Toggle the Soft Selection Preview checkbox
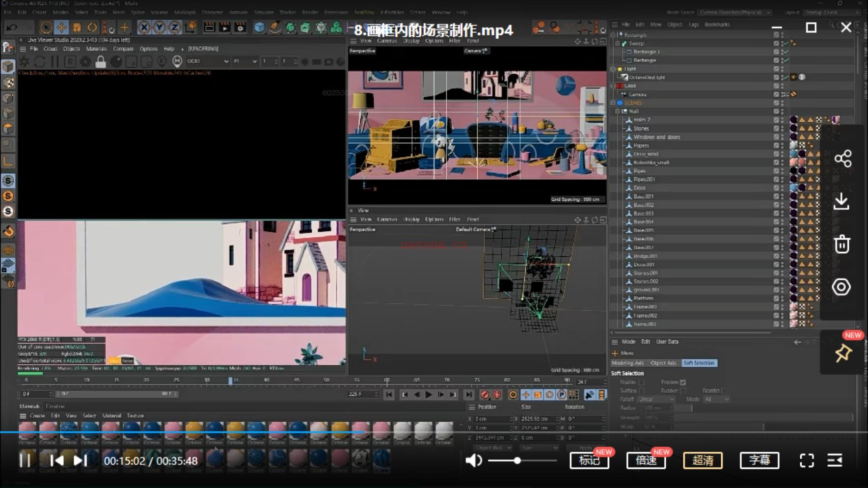 click(682, 382)
